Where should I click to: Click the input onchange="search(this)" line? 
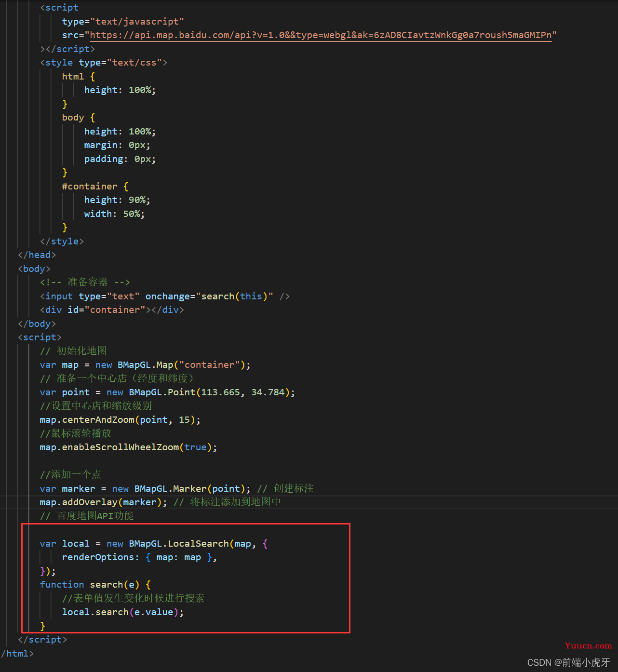point(165,296)
